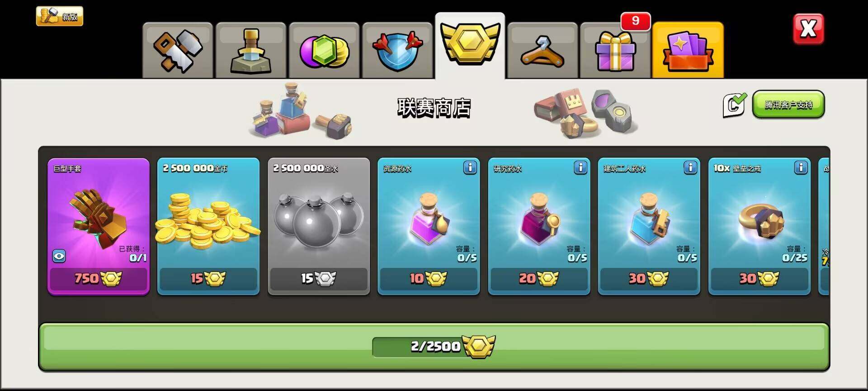Buy Giant Gauntlet for 750 medals
This screenshot has height=391, width=868.
98,278
